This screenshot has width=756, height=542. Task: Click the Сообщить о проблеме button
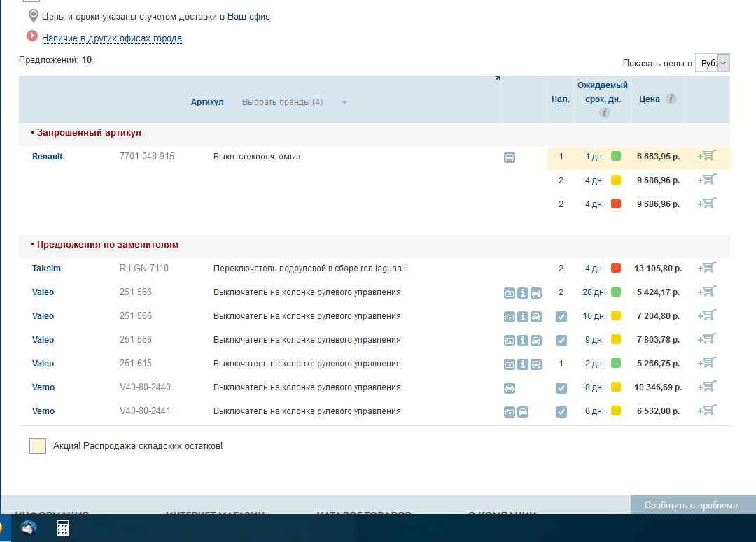[691, 505]
